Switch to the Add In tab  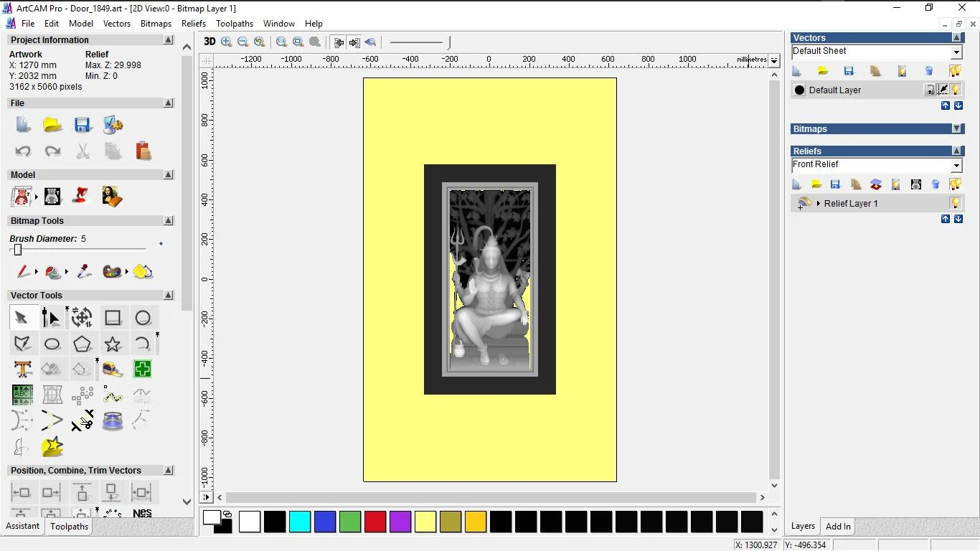(838, 527)
